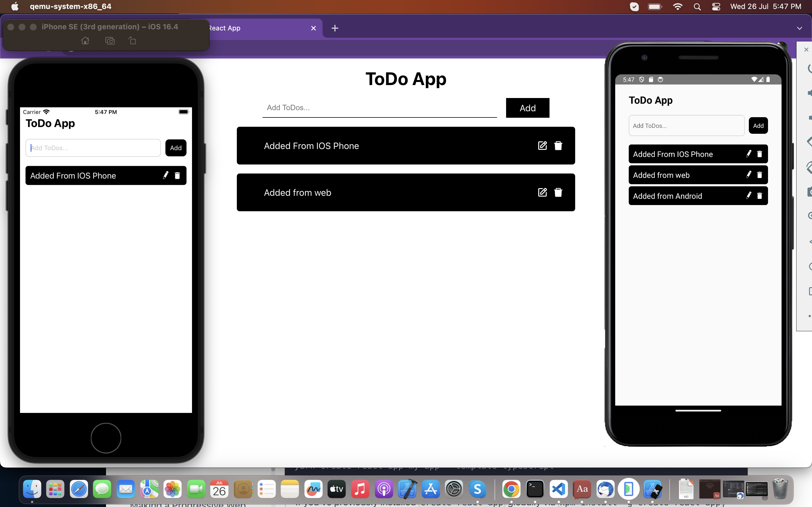812x507 pixels.
Task: Rotate iPhone simulator using rotate icon
Action: tap(132, 41)
